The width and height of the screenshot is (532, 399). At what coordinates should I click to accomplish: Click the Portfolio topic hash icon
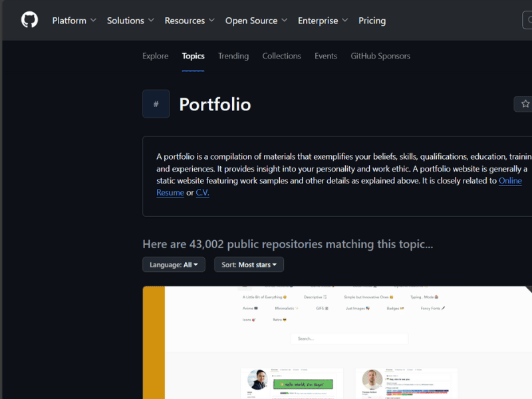point(156,104)
